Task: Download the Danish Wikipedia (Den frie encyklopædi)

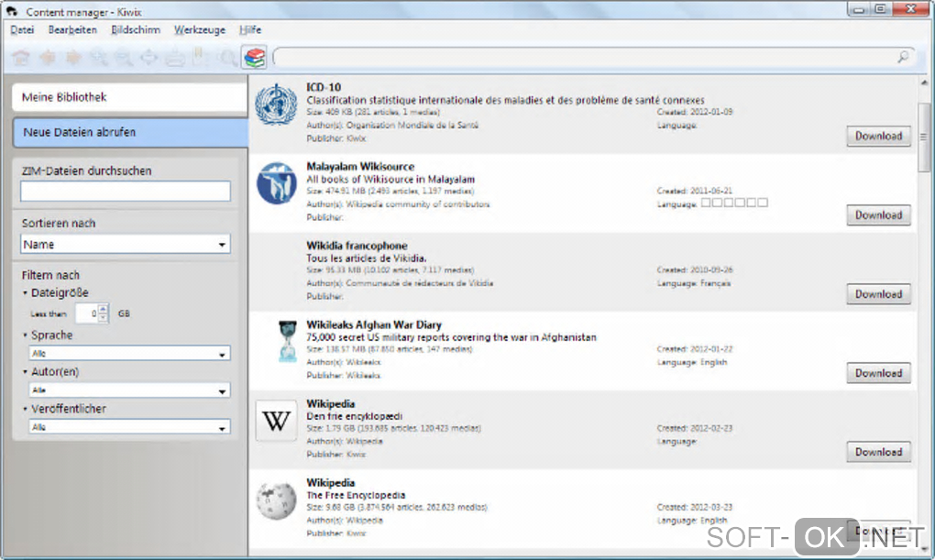Action: [x=878, y=452]
